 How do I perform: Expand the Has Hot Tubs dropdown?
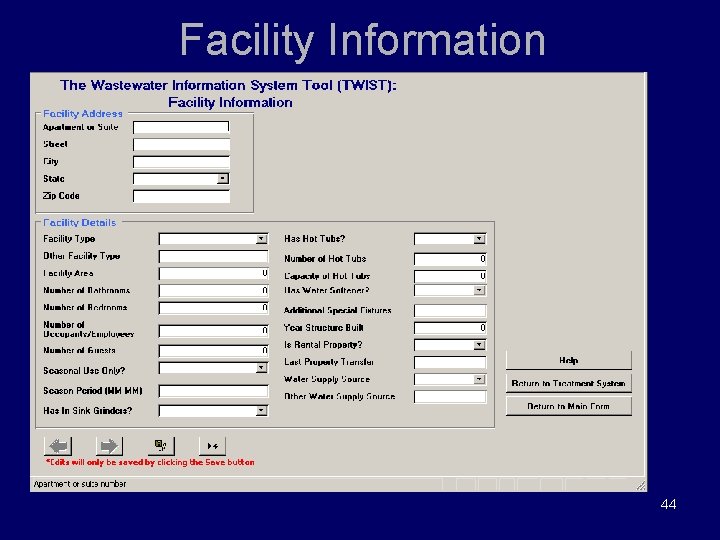pos(479,239)
